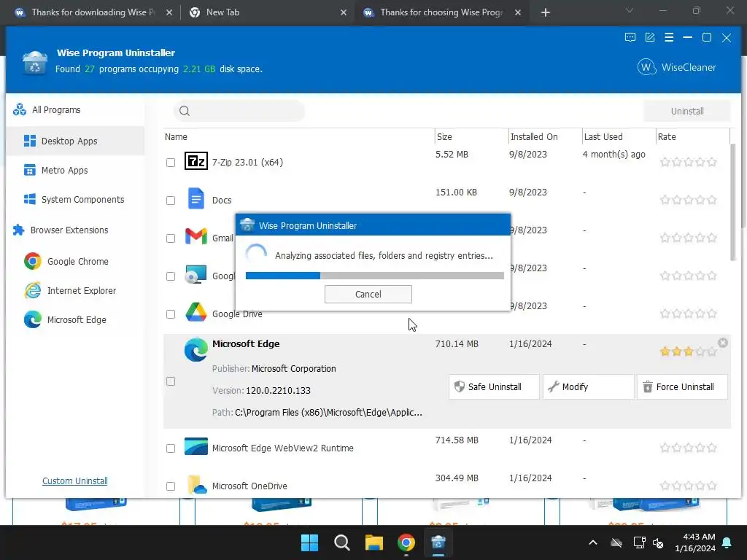
Task: Rate Microsoft Edge using the star rating
Action: point(689,352)
